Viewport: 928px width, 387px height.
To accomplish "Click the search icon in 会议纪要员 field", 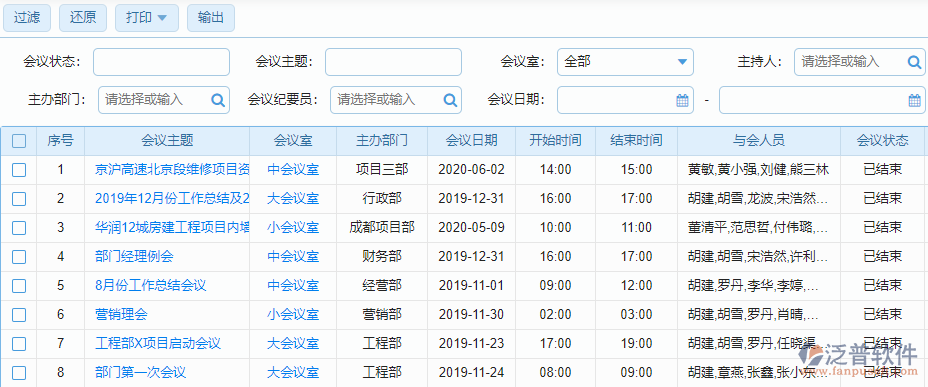I will (450, 100).
